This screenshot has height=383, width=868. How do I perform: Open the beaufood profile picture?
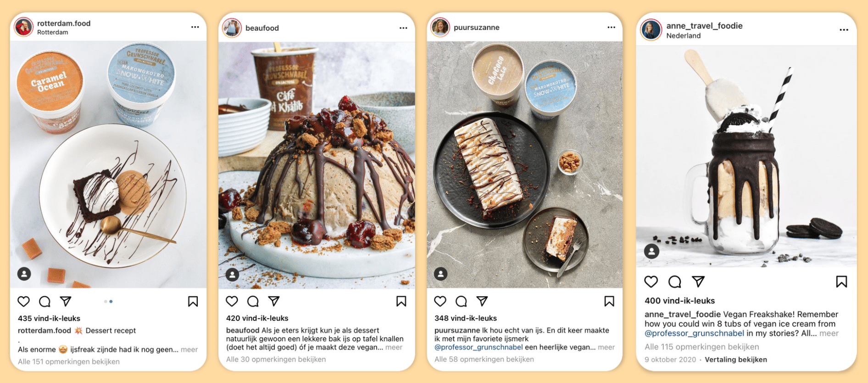pyautogui.click(x=232, y=28)
